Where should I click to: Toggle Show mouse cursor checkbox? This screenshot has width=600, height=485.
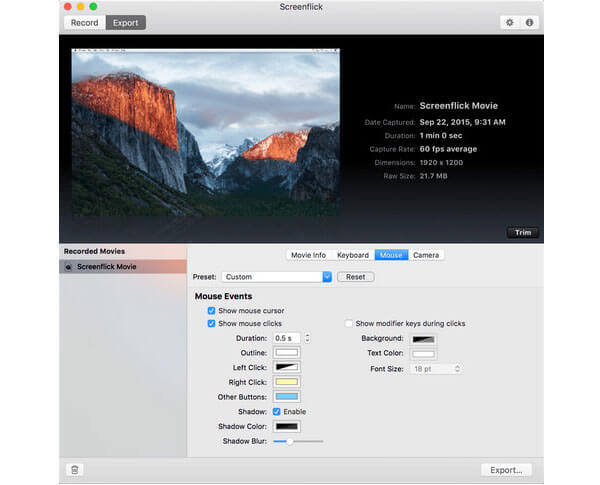[211, 310]
